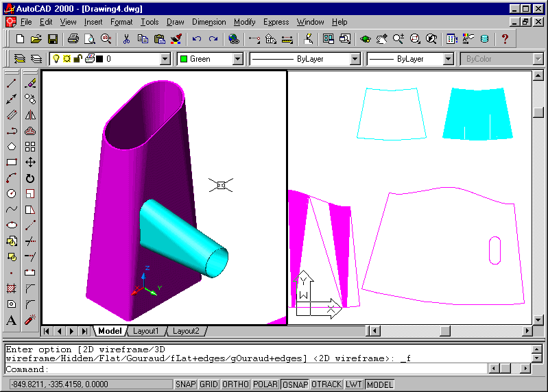Open Print Preview icon

pyautogui.click(x=90, y=39)
